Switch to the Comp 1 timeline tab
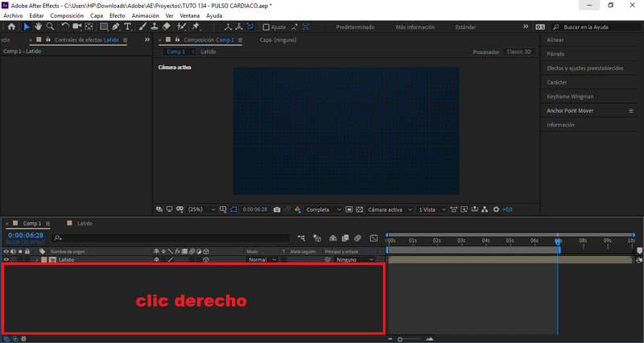This screenshot has height=343, width=644. pyautogui.click(x=32, y=224)
